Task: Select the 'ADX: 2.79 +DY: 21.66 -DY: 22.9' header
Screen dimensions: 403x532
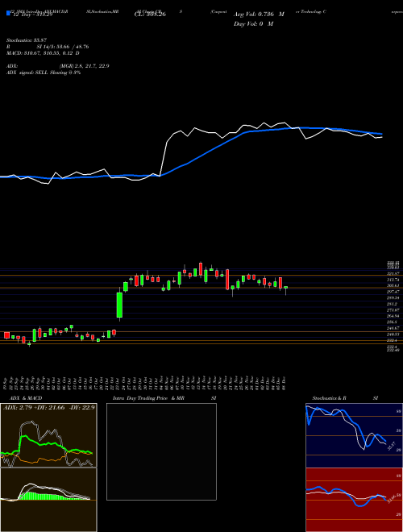Action: tap(49, 407)
